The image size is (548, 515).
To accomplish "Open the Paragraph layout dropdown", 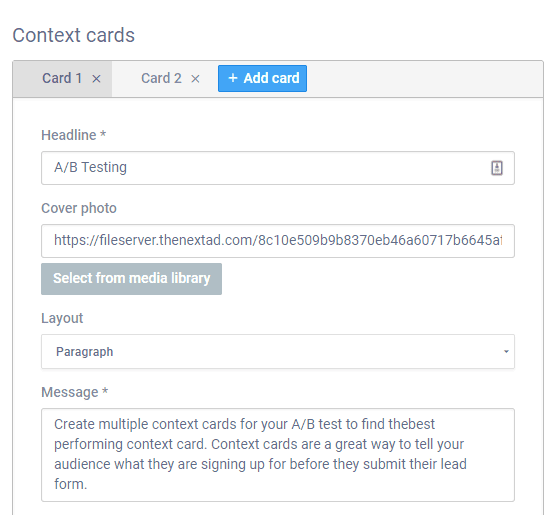I will pos(278,351).
